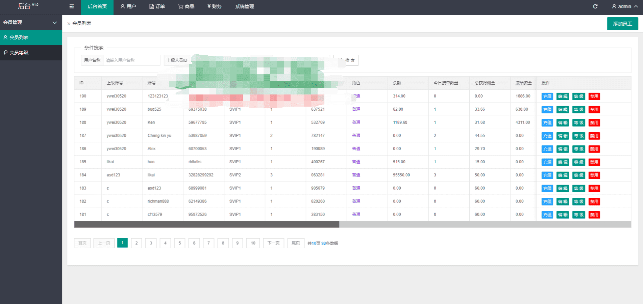Click 下一页 next page button
This screenshot has height=304, width=644.
(x=273, y=243)
